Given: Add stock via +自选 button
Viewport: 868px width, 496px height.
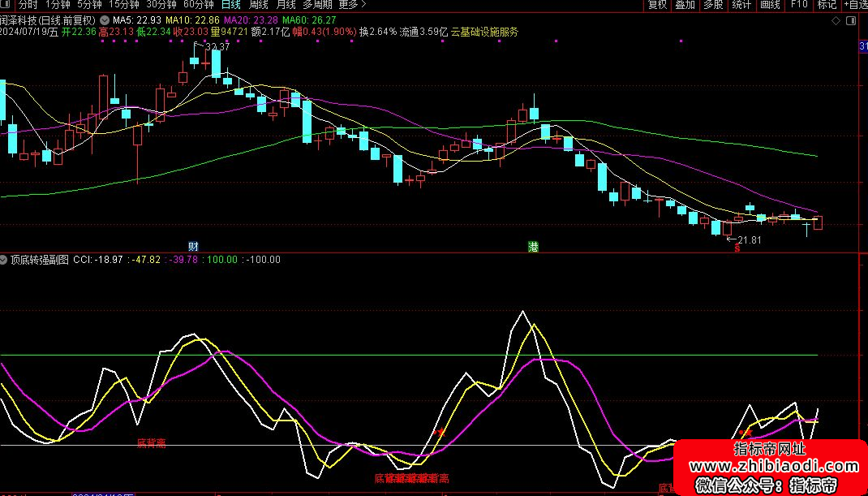Looking at the screenshot, I should (855, 5).
